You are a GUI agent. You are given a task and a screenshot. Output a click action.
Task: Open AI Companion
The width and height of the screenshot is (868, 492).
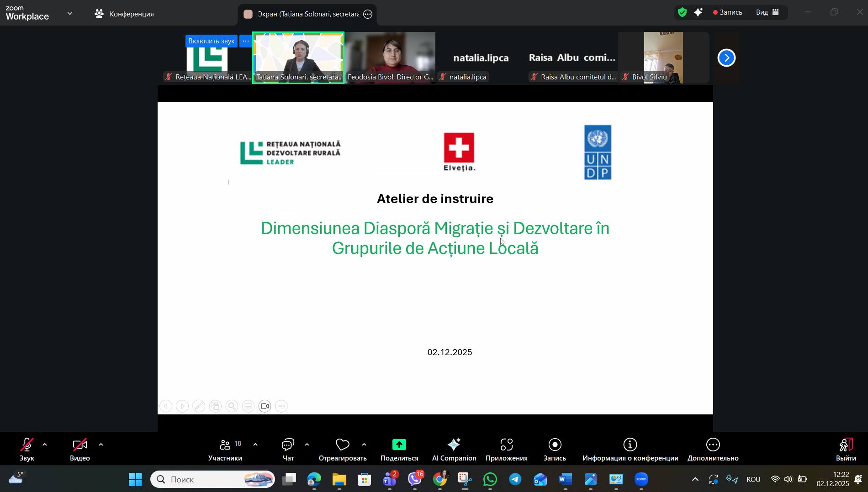coord(454,450)
